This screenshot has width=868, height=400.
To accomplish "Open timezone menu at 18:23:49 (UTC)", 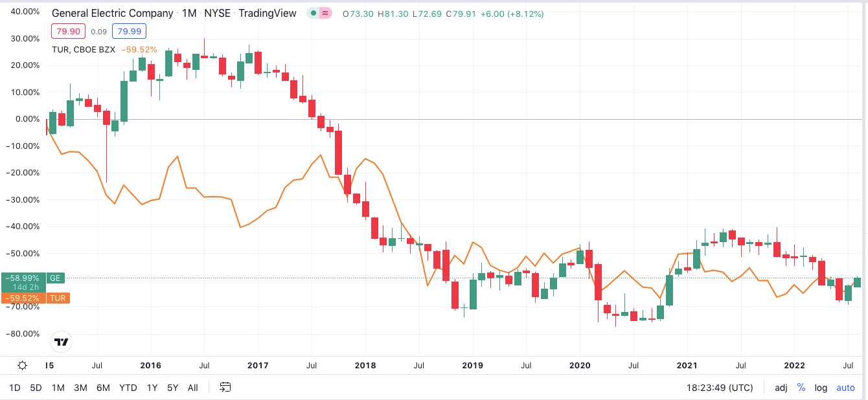I will tap(720, 388).
